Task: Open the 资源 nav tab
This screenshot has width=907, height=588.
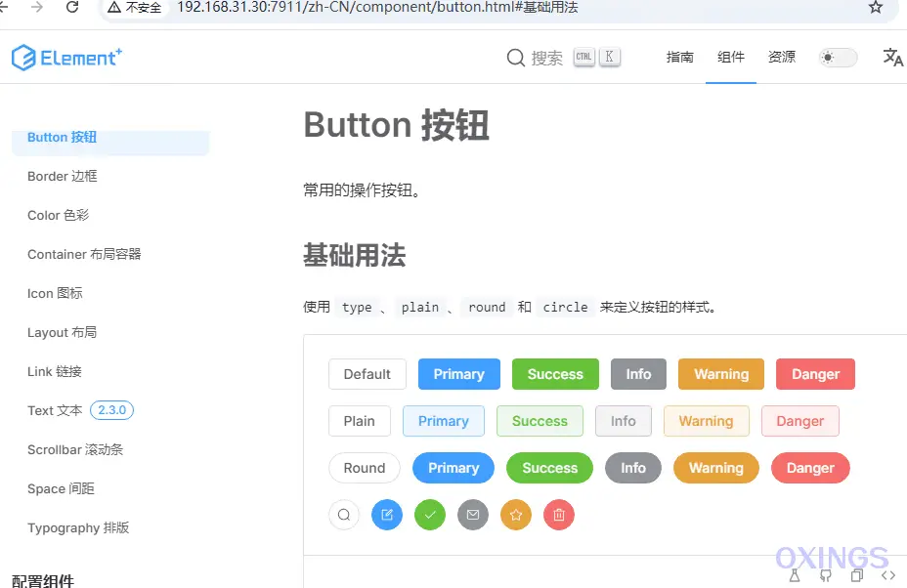Action: [782, 57]
